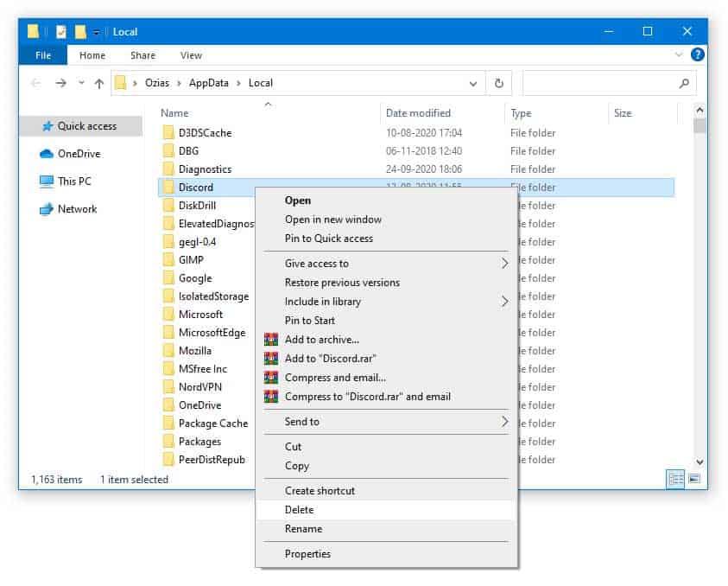
Task: Choose 'Open in new window' from context menu
Action: (334, 219)
